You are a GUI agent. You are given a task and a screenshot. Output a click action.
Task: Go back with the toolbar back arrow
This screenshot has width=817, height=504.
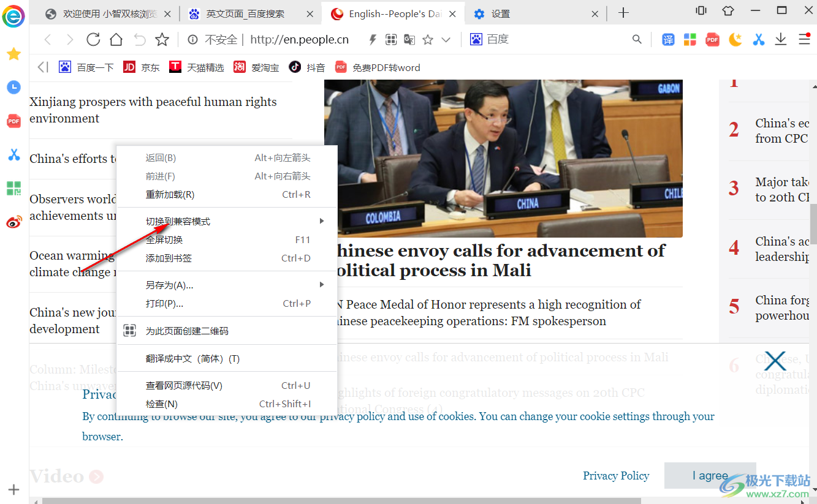click(48, 40)
